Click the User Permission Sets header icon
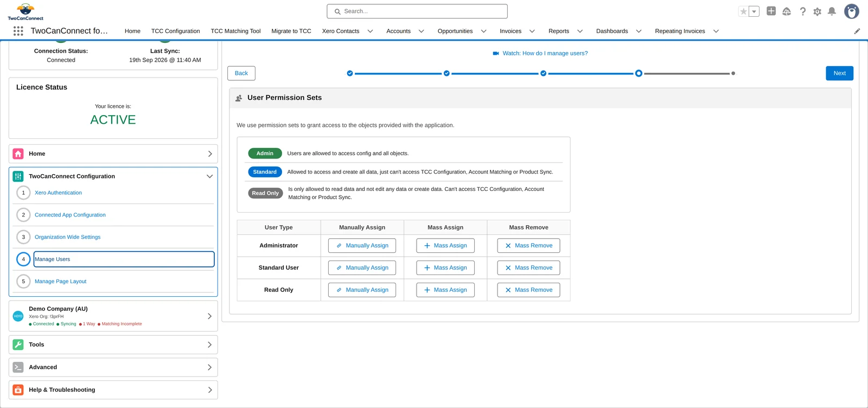The image size is (868, 408). pyautogui.click(x=239, y=98)
